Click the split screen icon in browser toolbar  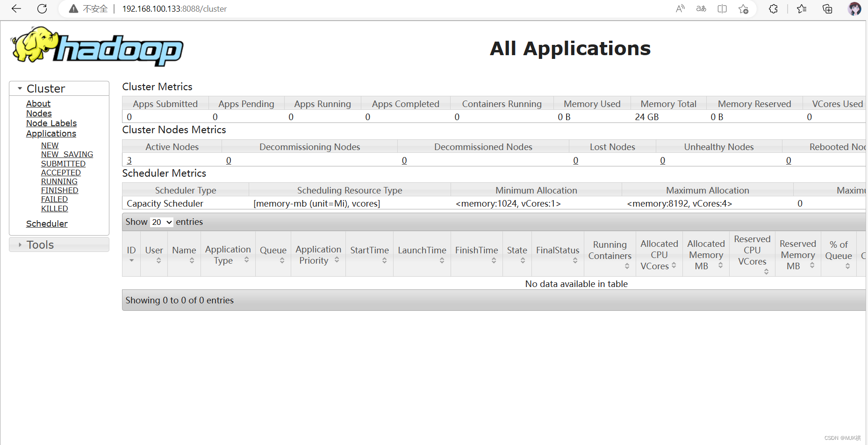pyautogui.click(x=722, y=8)
